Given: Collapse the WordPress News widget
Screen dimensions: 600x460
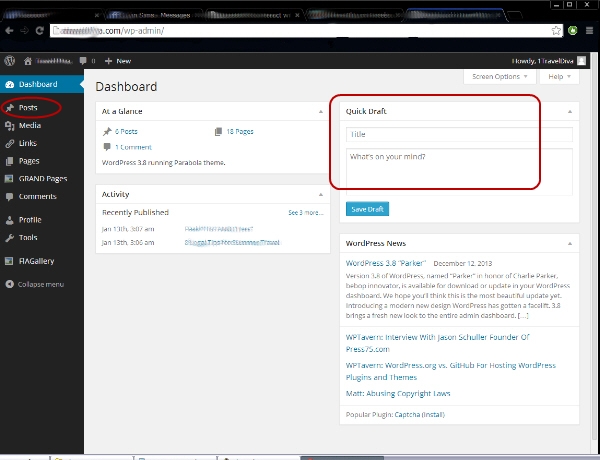Looking at the screenshot, I should (570, 243).
